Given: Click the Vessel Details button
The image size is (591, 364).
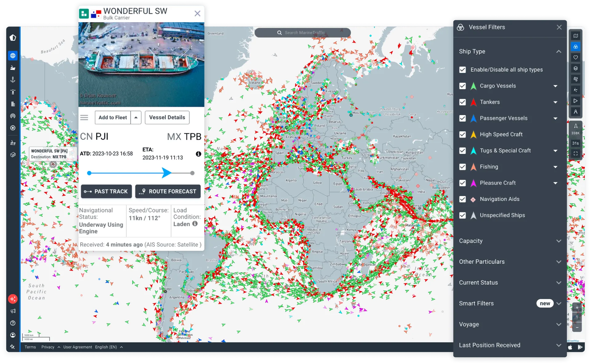Looking at the screenshot, I should tap(167, 117).
